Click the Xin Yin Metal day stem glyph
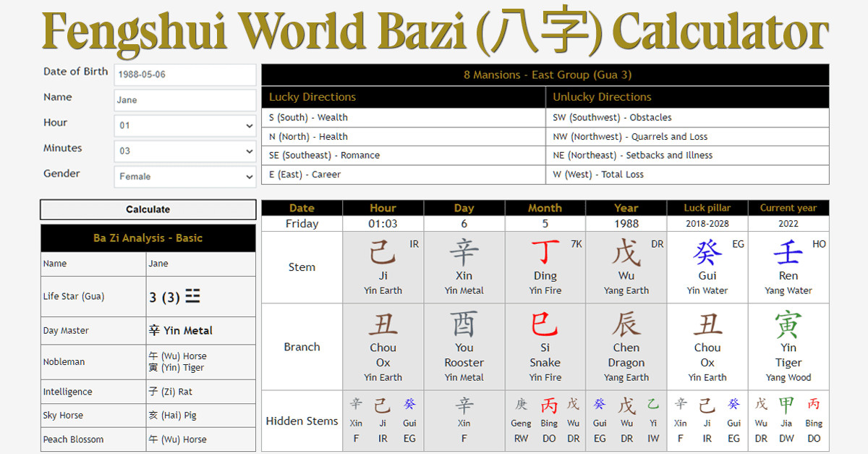The height and width of the screenshot is (454, 868). point(464,253)
